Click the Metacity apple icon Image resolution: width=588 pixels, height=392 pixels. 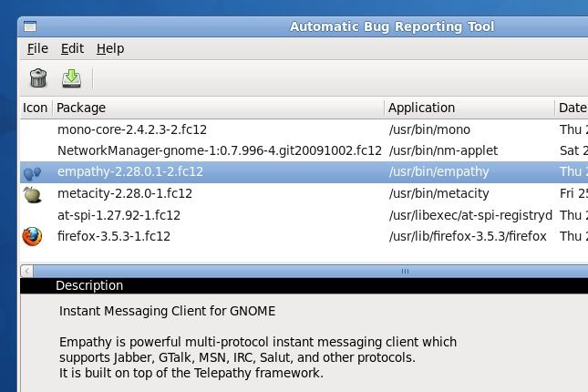32,193
